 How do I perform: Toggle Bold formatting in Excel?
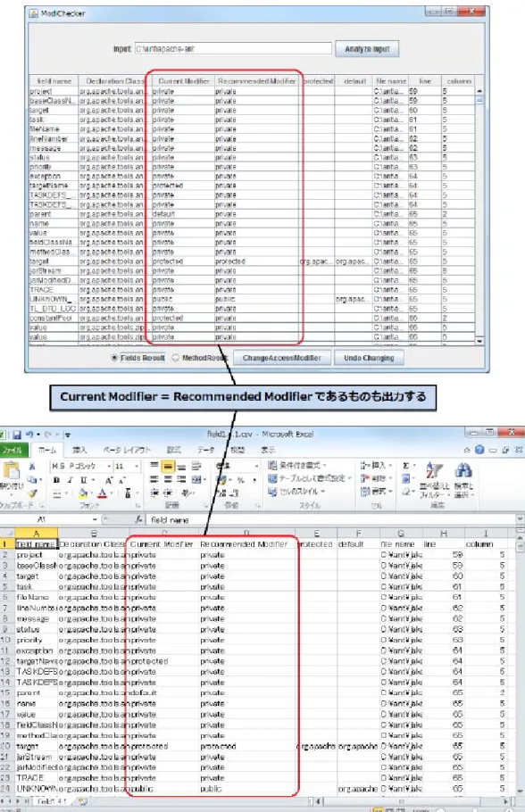(x=56, y=480)
